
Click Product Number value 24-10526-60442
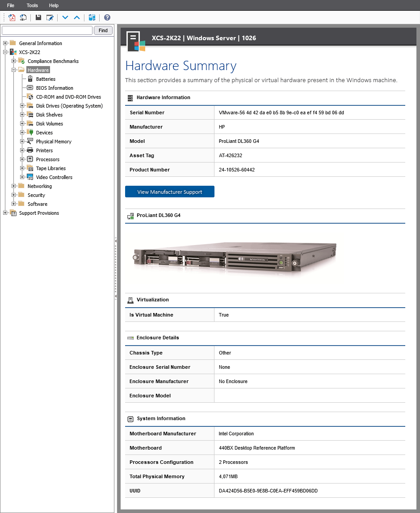coord(237,170)
